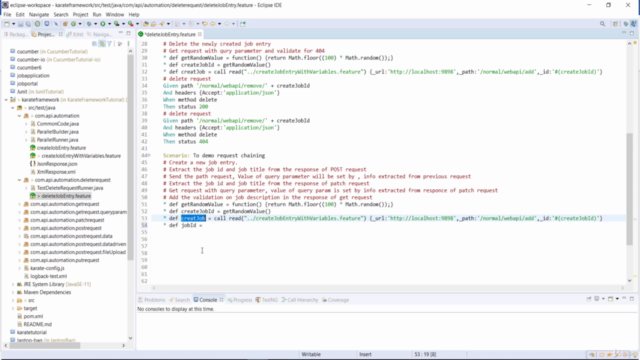The height and width of the screenshot is (360, 640).
Task: Expand the Maven Dependencies node
Action: coord(13,292)
